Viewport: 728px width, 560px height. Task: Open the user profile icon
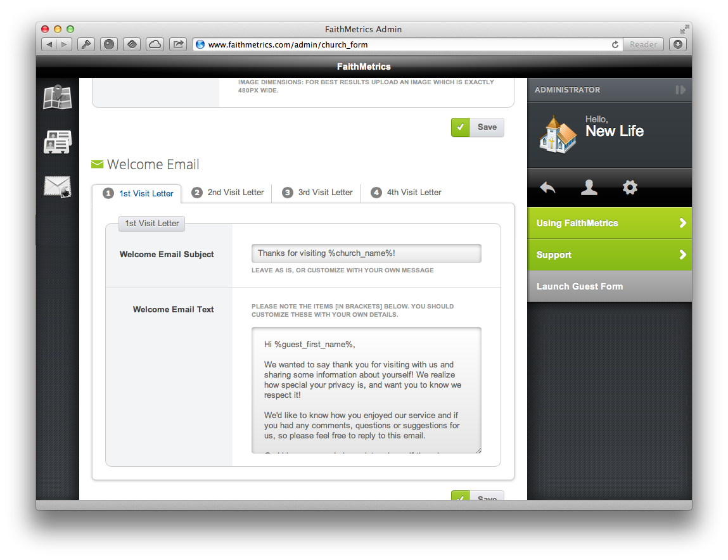[589, 187]
